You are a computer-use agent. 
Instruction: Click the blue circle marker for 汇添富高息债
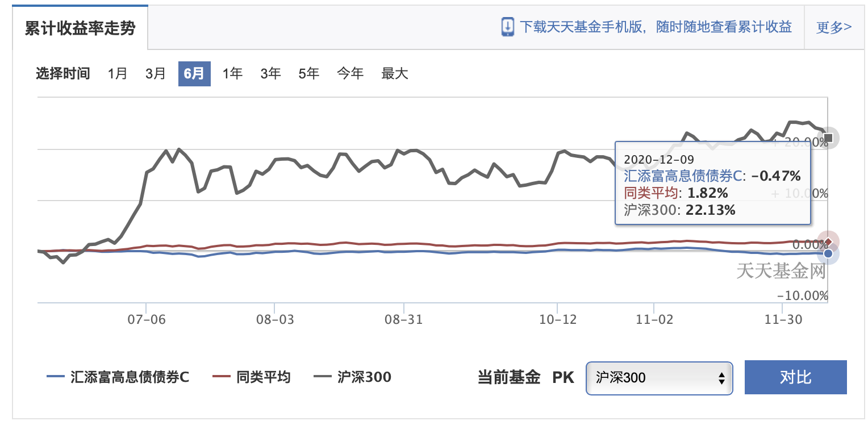pyautogui.click(x=828, y=253)
